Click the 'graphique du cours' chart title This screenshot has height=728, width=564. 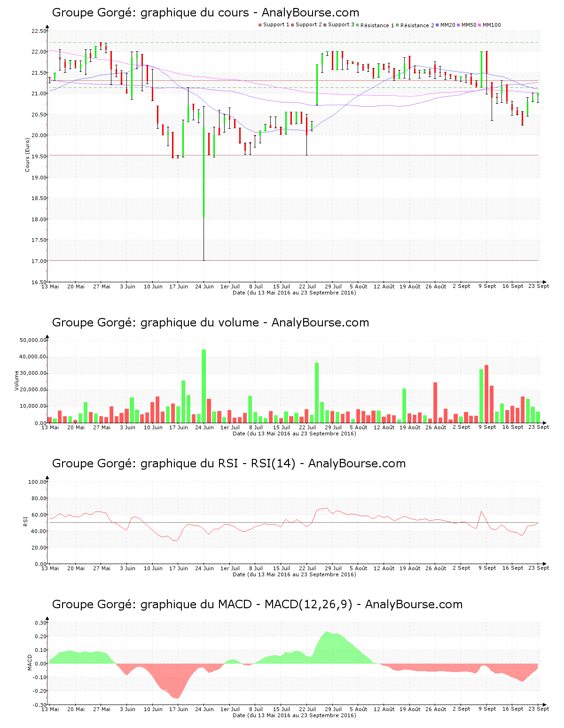(205, 13)
